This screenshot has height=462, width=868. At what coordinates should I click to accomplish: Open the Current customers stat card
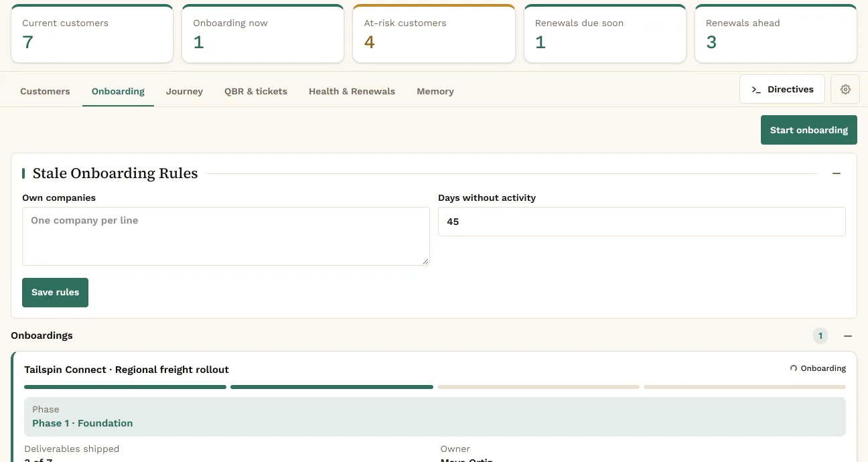(92, 33)
